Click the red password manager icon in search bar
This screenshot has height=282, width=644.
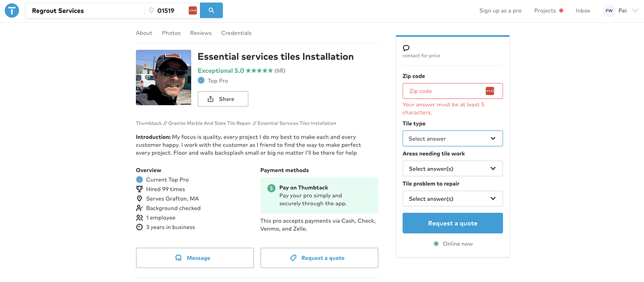point(192,11)
